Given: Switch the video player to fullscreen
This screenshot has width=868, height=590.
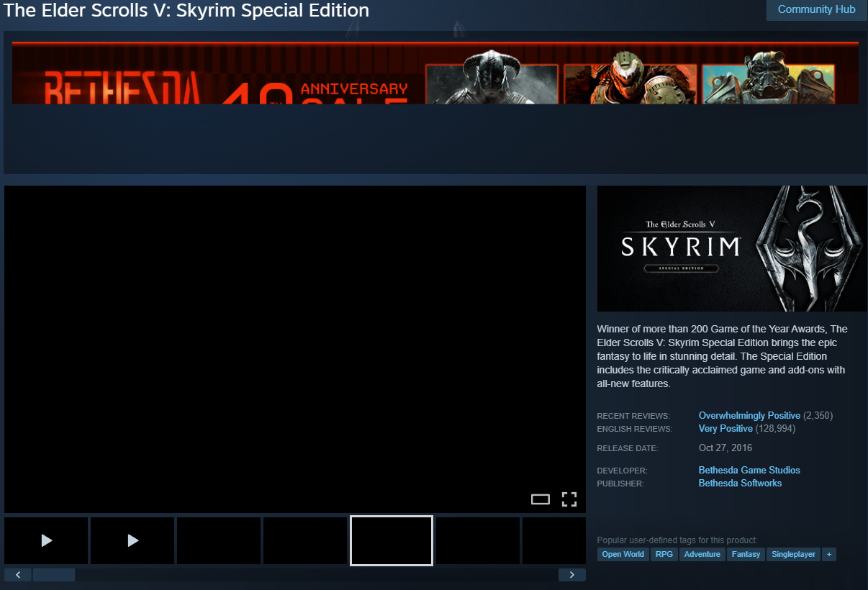Looking at the screenshot, I should [569, 499].
